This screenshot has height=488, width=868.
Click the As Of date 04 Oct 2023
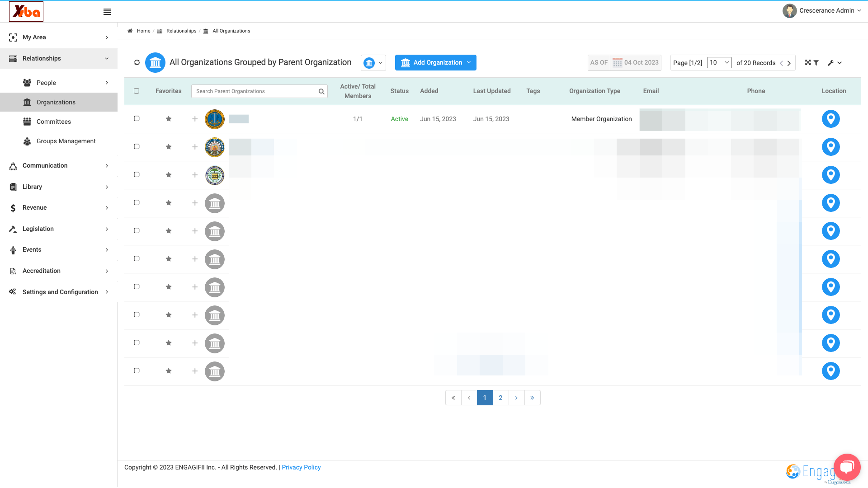642,62
